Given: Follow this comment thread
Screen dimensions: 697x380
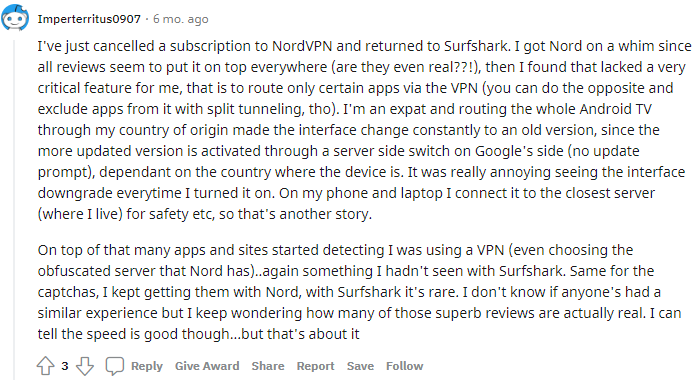Looking at the screenshot, I should pos(405,366).
